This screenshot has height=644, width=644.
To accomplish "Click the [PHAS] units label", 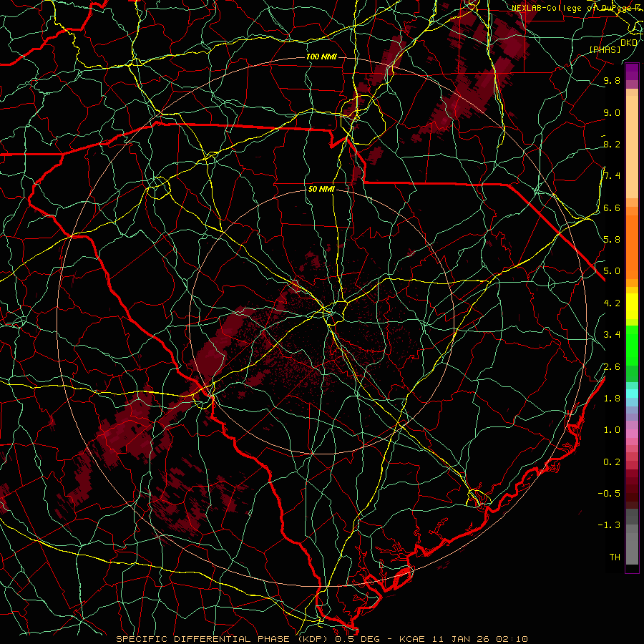I will point(605,49).
